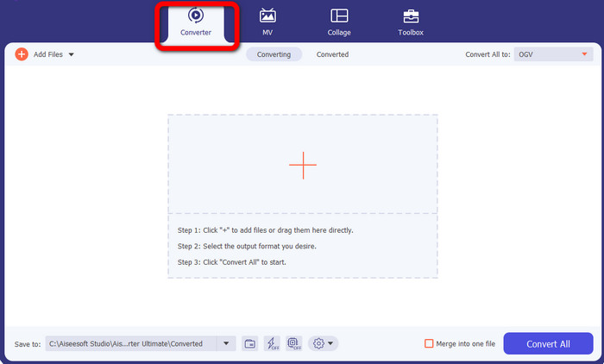The image size is (604, 364).
Task: Click the Collage layout grid icon
Action: click(339, 16)
